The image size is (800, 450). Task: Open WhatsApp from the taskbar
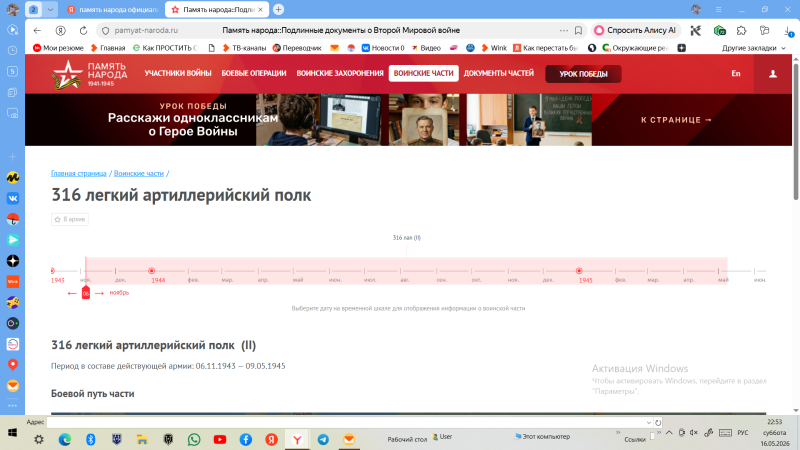click(194, 439)
